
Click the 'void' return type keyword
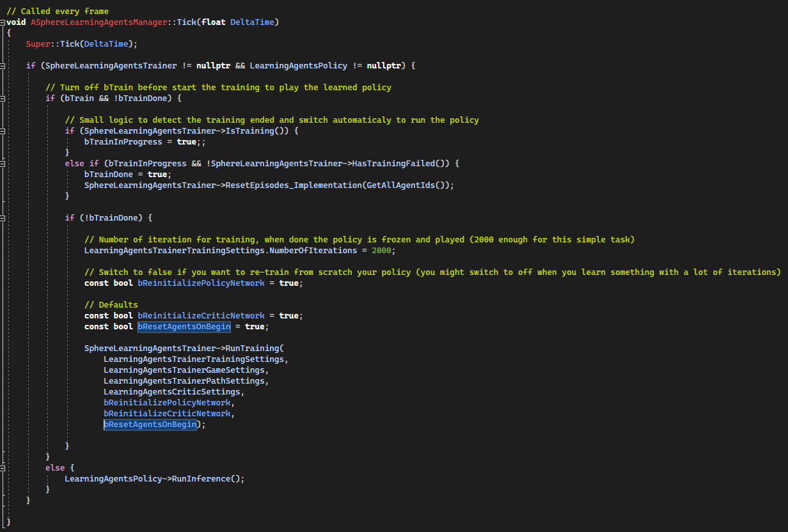(x=16, y=22)
